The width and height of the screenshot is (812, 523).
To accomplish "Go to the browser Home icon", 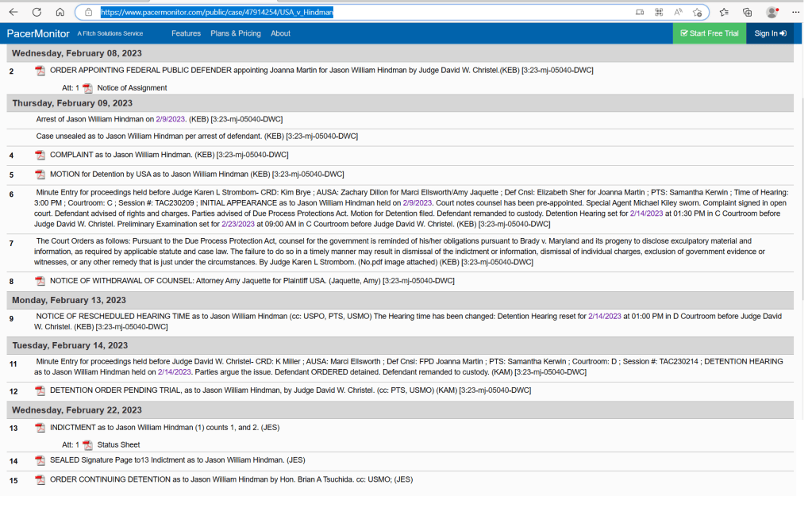I will tap(60, 12).
